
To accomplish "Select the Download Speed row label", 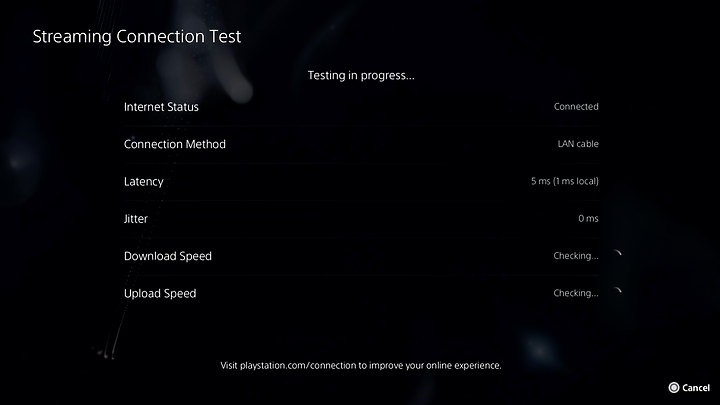I will click(168, 256).
